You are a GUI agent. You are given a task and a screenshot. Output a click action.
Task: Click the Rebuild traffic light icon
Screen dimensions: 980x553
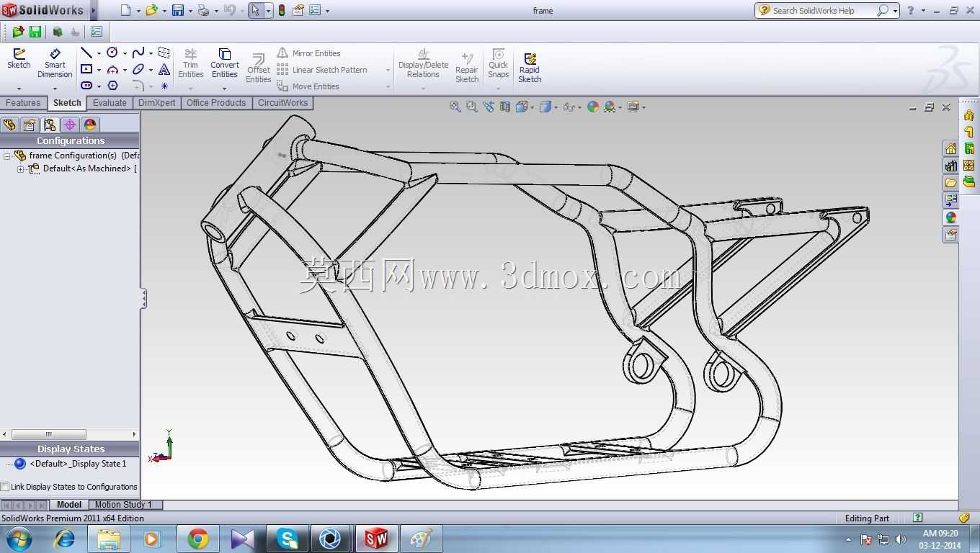pyautogui.click(x=281, y=10)
